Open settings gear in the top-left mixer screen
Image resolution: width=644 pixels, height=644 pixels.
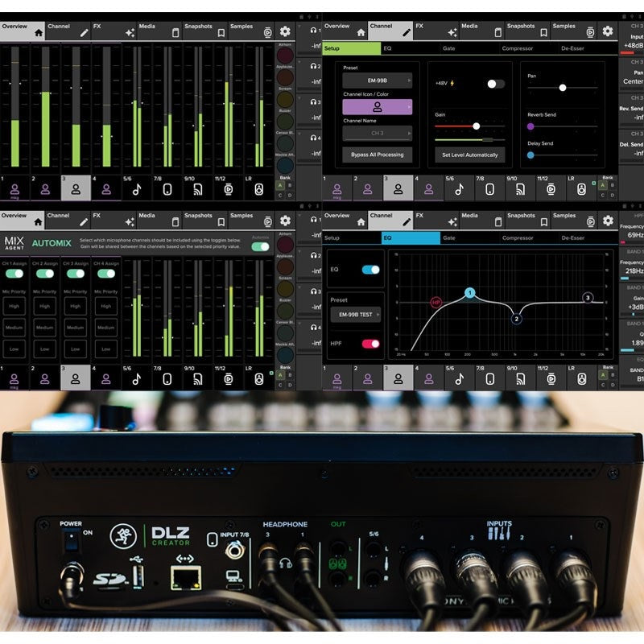(x=284, y=31)
